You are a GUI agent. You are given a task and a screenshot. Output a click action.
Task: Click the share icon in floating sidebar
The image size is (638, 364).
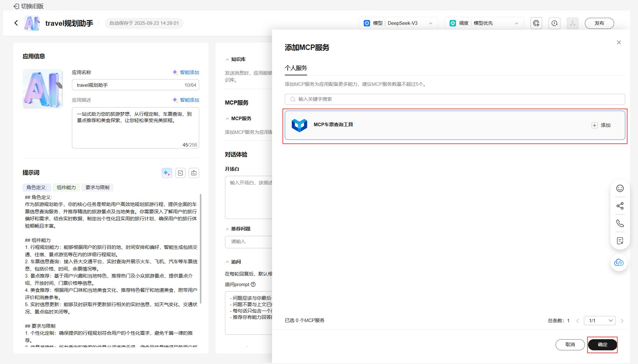click(620, 206)
